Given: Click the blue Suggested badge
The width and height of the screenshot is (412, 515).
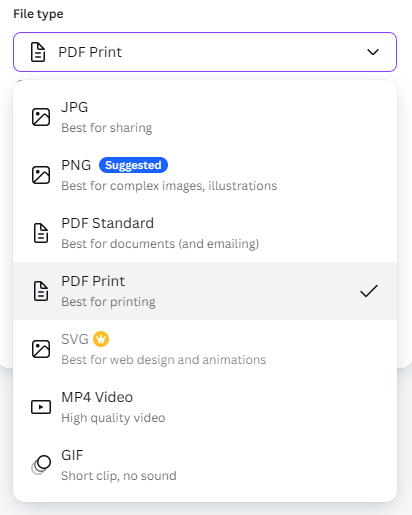Looking at the screenshot, I should click(133, 165).
